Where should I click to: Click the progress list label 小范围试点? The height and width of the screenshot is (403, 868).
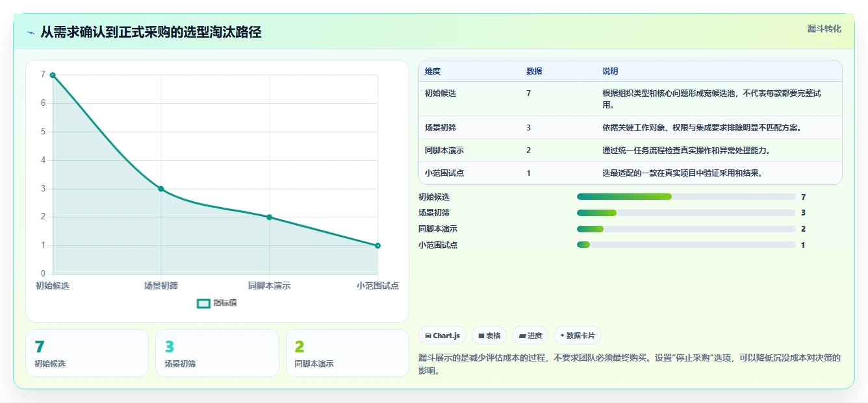click(438, 245)
